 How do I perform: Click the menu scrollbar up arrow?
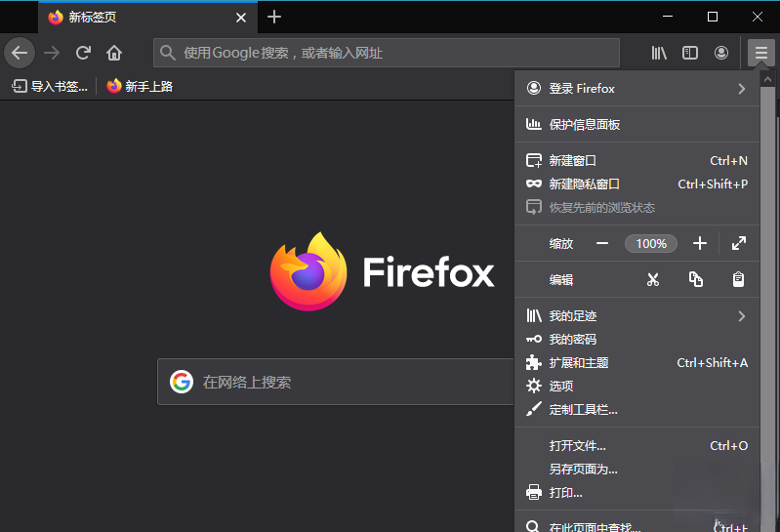[767, 79]
